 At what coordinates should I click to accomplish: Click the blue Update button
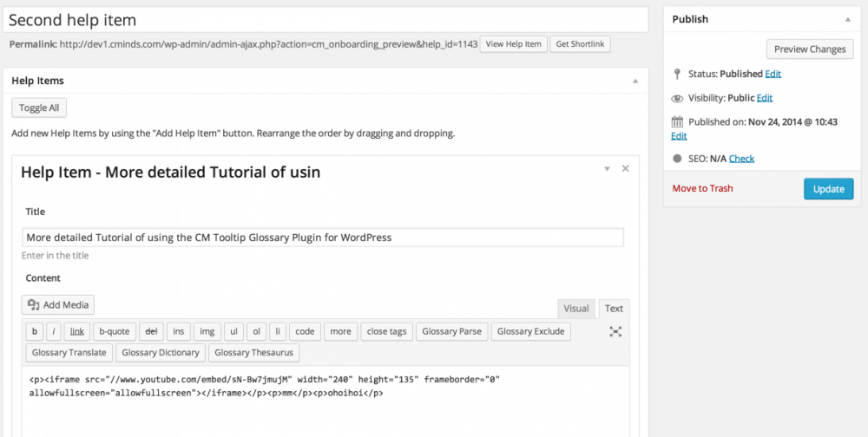829,189
